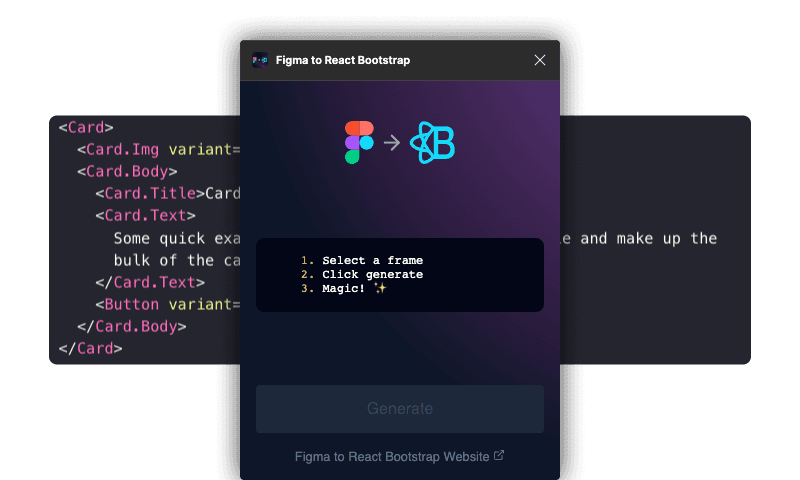800x480 pixels.
Task: Click the closing </Card> tag
Action: 90,348
